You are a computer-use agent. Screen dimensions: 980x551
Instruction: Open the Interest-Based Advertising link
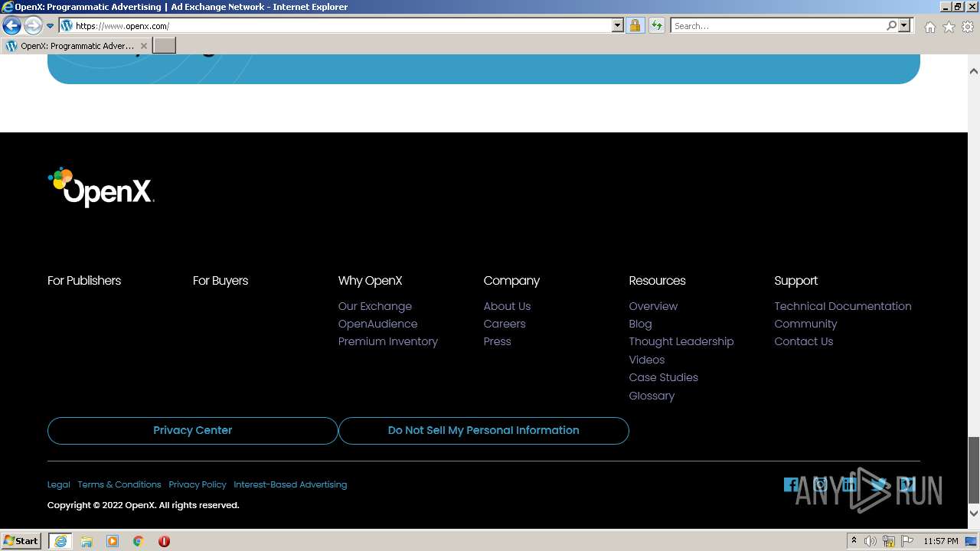(290, 484)
